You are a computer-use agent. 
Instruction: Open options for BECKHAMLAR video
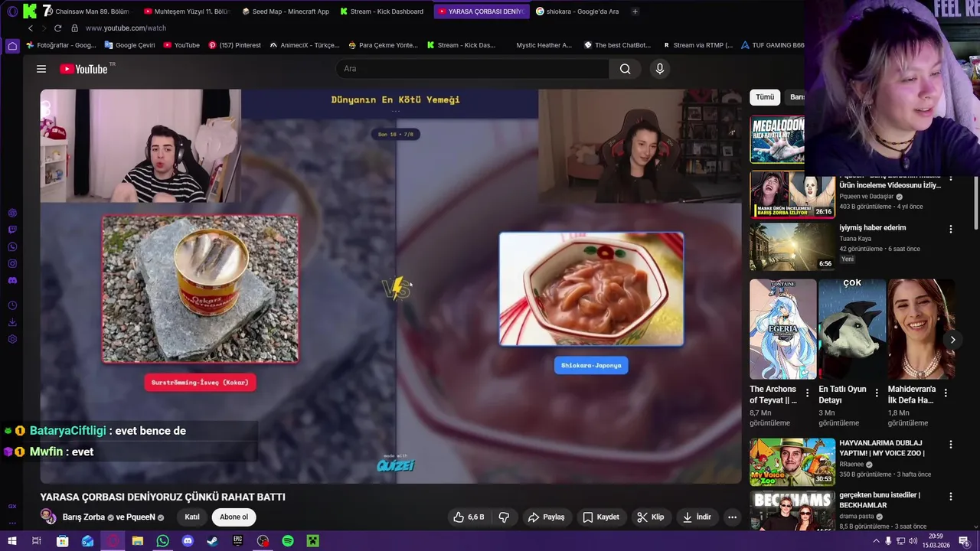[951, 497]
